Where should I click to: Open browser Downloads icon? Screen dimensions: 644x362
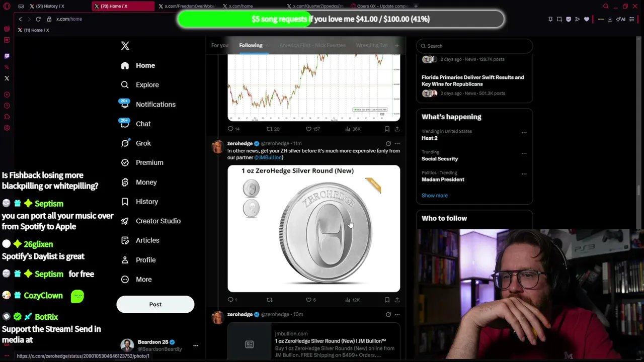point(610,19)
